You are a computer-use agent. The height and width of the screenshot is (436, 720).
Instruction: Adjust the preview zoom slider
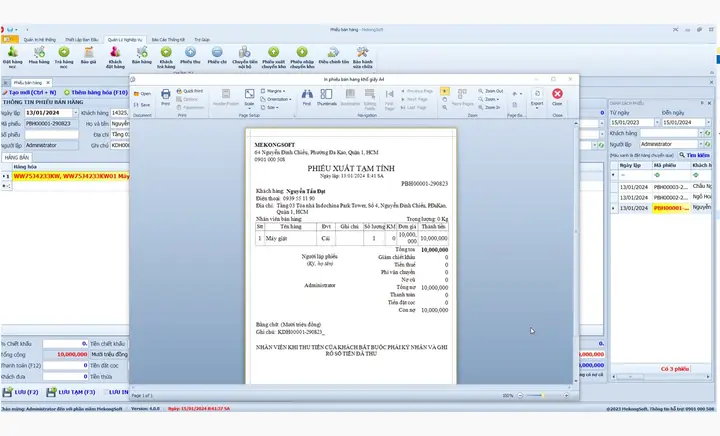542,396
